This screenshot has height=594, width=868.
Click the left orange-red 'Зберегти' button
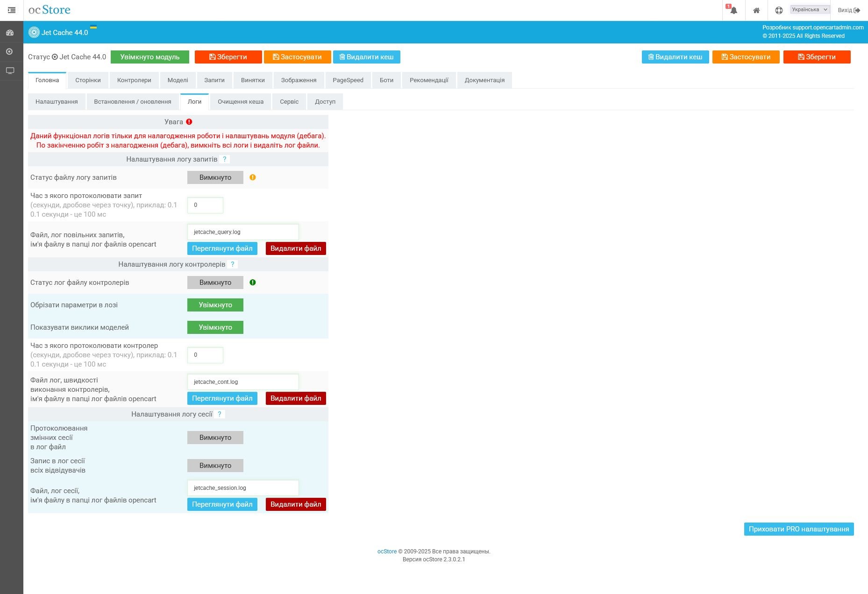point(228,57)
